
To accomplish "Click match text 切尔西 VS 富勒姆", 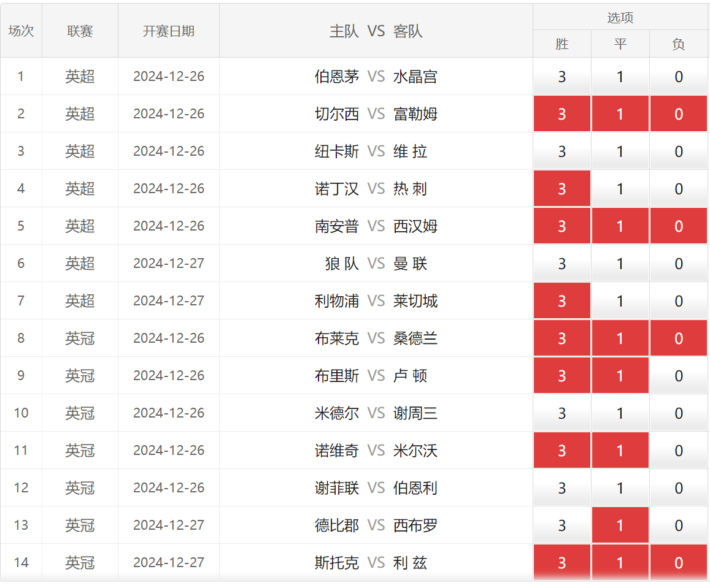I will 376,113.
